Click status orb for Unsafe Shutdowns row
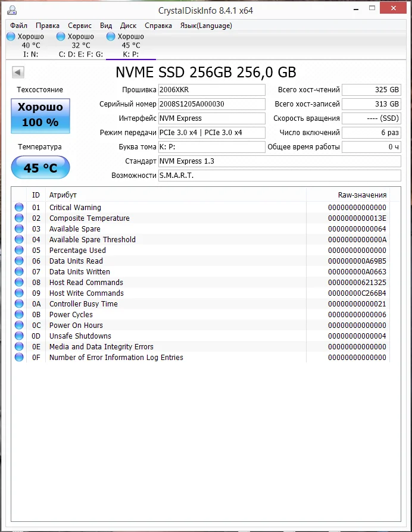This screenshot has height=532, width=412. tap(19, 336)
